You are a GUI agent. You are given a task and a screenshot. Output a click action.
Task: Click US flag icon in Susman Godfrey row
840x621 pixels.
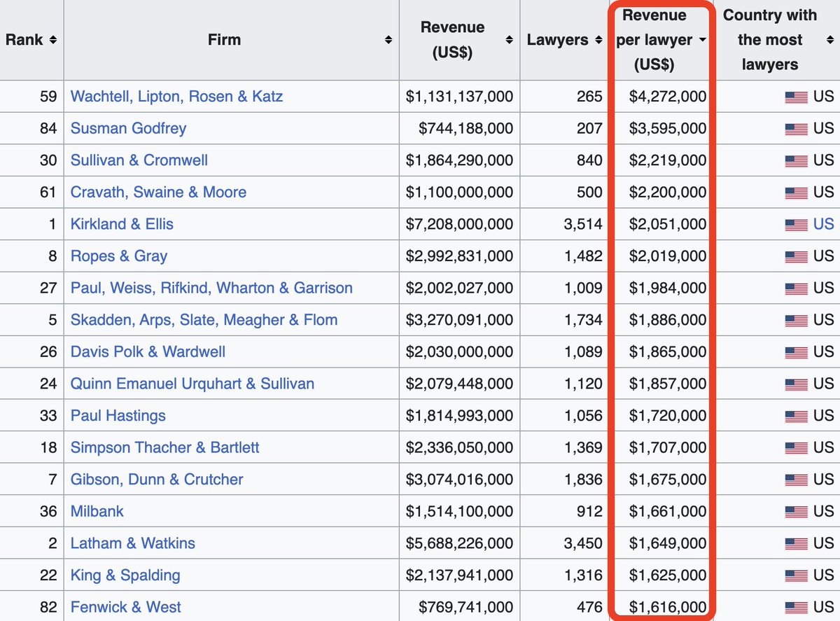(797, 129)
